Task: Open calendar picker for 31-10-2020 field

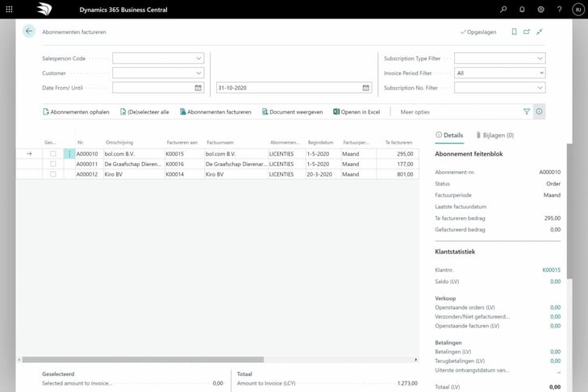Action: (365, 88)
